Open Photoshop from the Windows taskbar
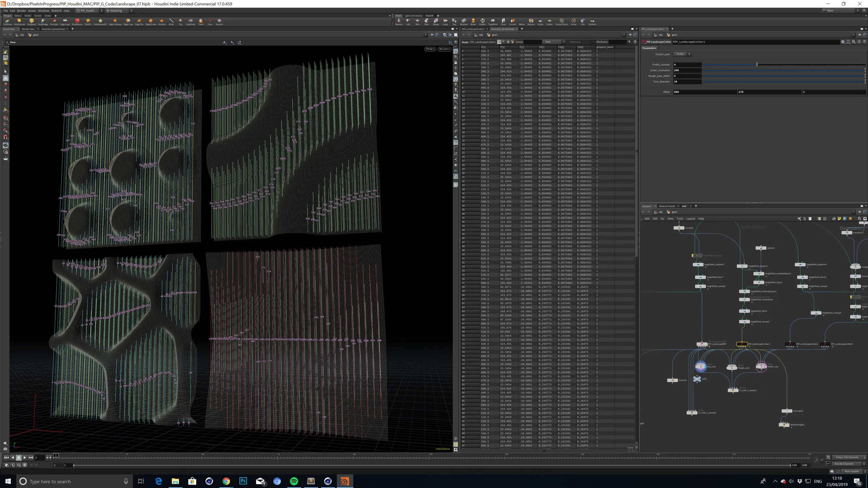 243,481
